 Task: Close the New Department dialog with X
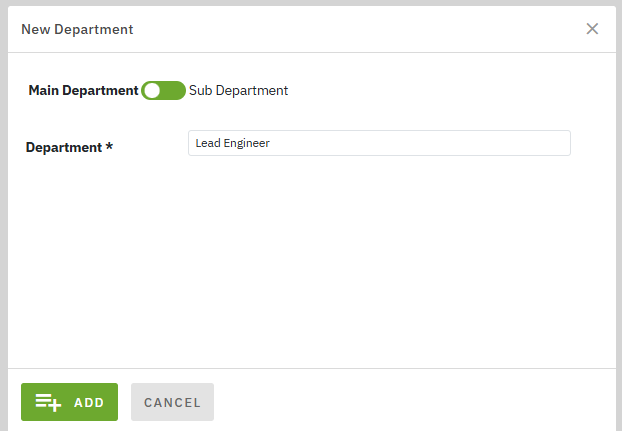point(592,29)
